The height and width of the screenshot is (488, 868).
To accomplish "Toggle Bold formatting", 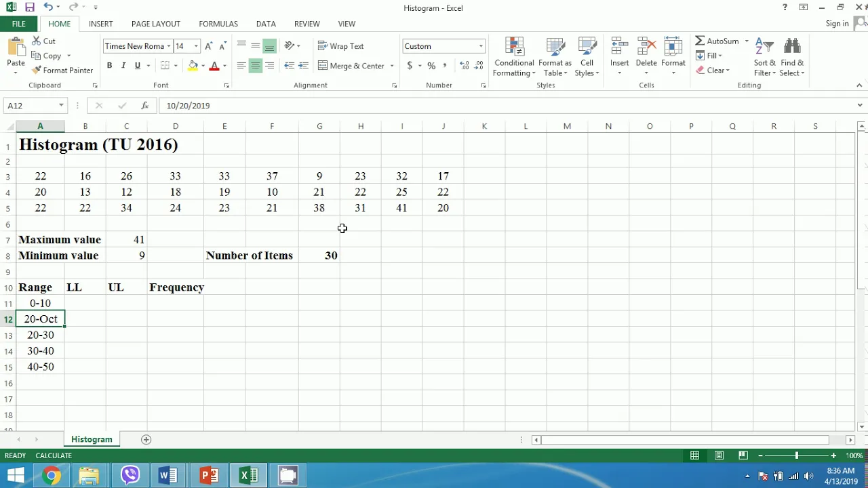I will click(109, 66).
